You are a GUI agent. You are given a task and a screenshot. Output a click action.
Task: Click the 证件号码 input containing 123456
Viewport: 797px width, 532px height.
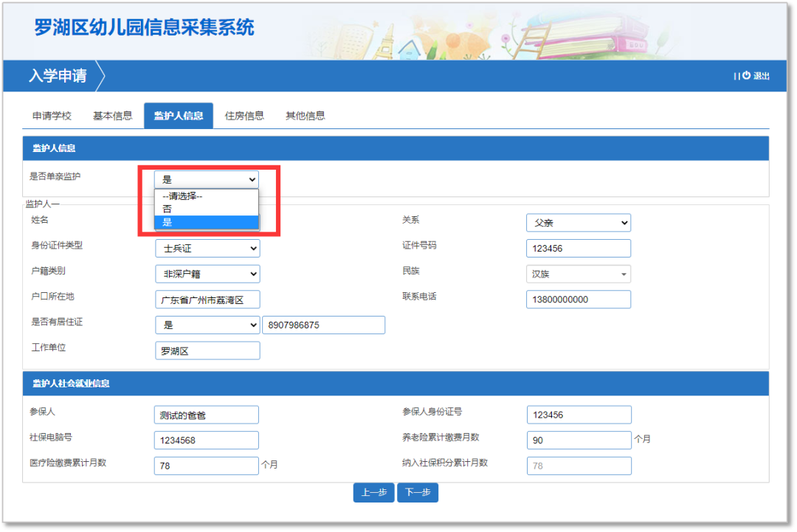[x=578, y=248]
